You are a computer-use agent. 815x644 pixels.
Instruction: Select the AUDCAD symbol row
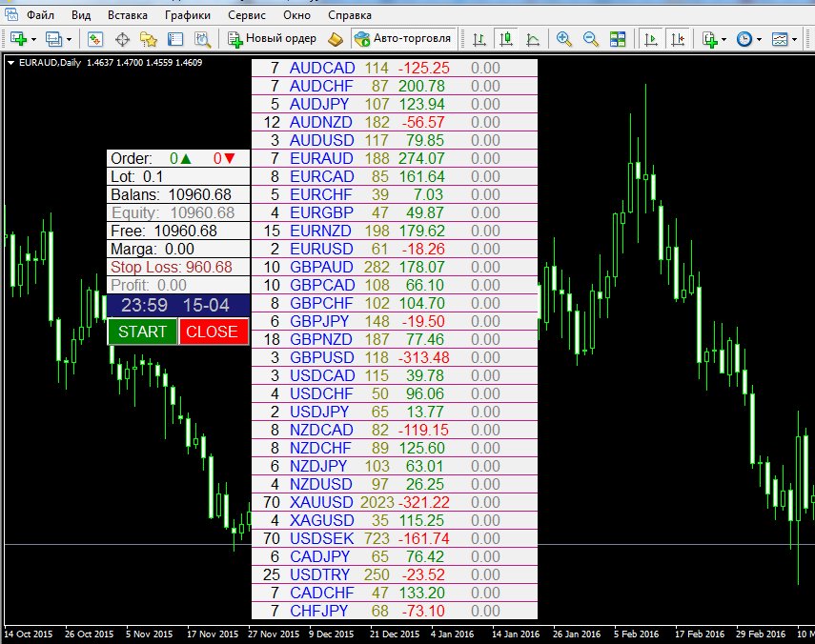tap(394, 68)
